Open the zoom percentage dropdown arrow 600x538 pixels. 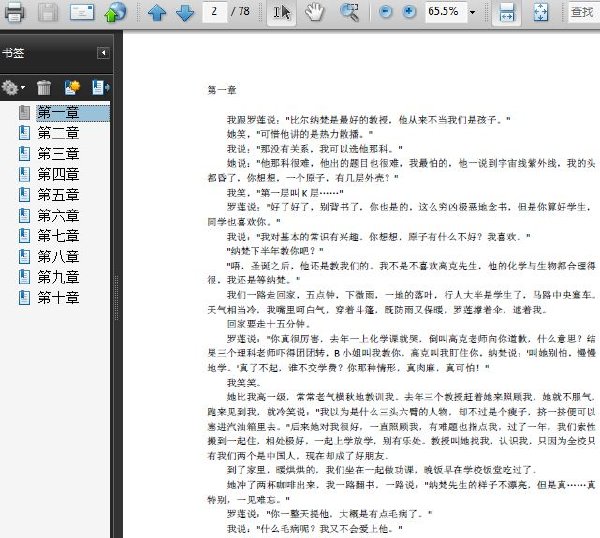473,12
